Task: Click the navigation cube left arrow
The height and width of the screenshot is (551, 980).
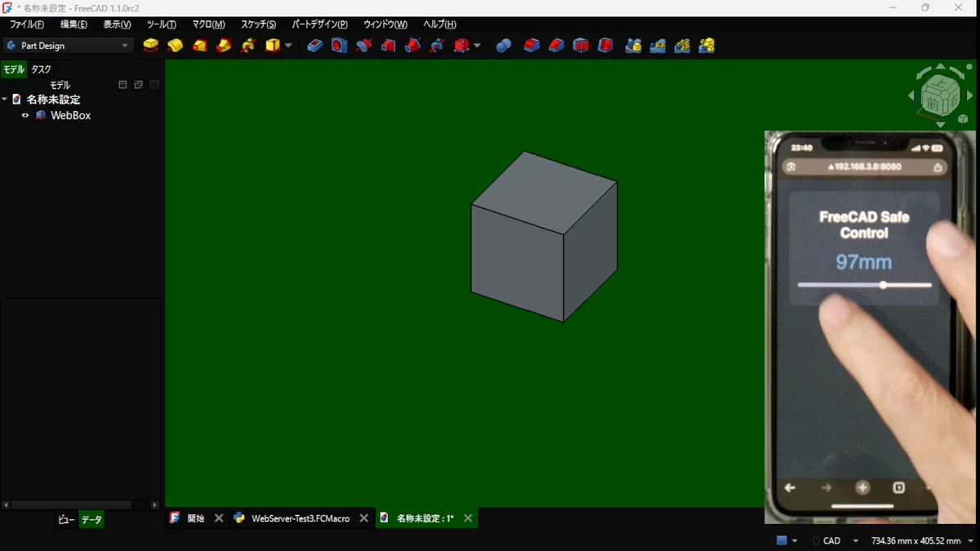Action: pos(911,96)
